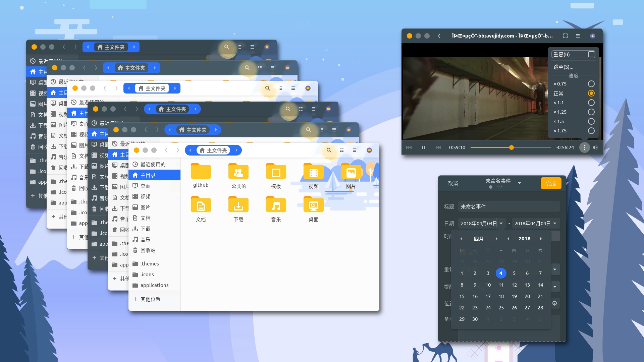Open the 下载 folder icon

(x=238, y=205)
